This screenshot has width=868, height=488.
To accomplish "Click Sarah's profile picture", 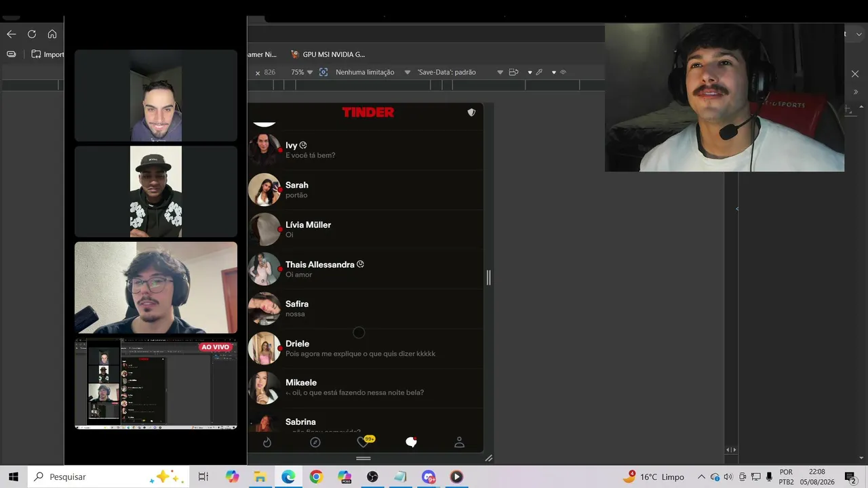I will [x=264, y=190].
